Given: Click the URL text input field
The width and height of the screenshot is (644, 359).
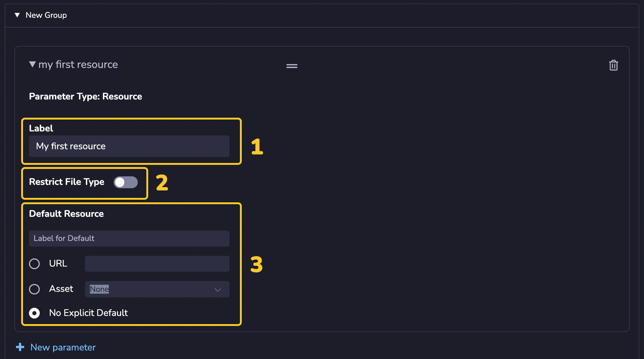Looking at the screenshot, I should pos(157,264).
